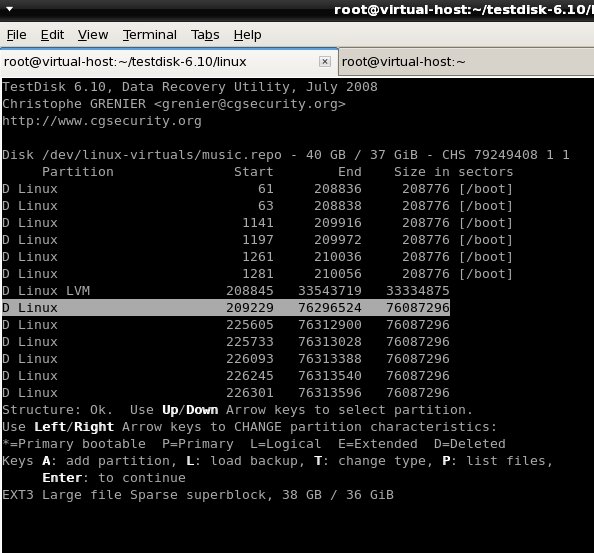This screenshot has width=594, height=553.
Task: Close the testdisk-6.10/linux terminal tab
Action: pyautogui.click(x=325, y=61)
